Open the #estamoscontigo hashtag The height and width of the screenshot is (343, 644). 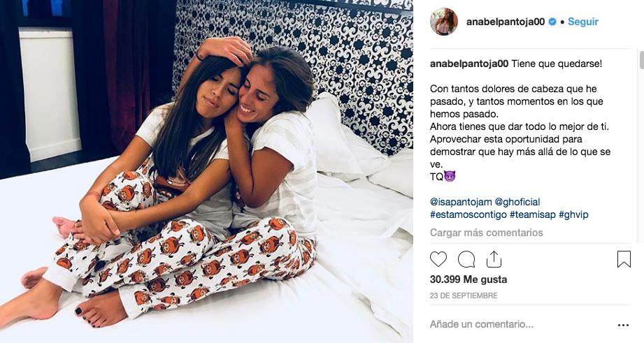pyautogui.click(x=468, y=214)
